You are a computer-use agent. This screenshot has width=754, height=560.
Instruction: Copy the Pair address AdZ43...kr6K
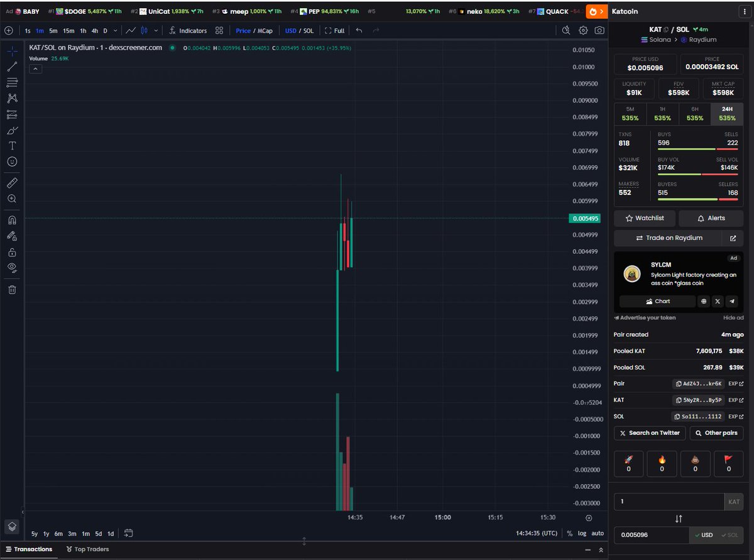pos(699,383)
